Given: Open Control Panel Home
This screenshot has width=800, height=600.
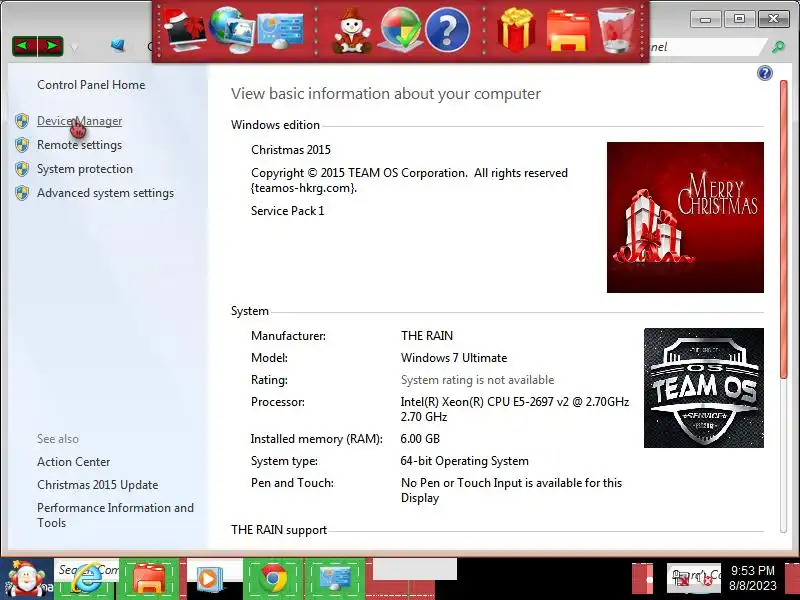Looking at the screenshot, I should [x=91, y=85].
